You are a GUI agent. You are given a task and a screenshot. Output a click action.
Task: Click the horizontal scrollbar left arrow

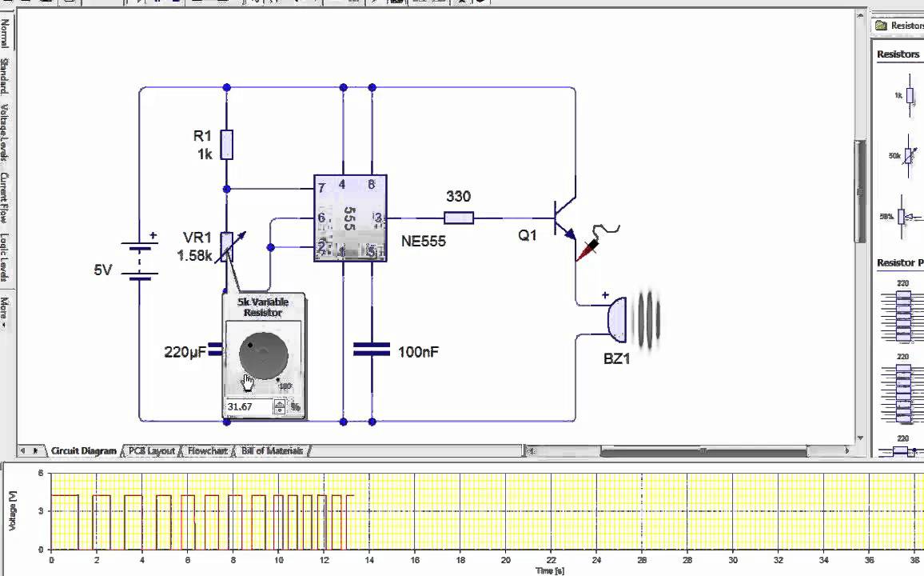pos(531,451)
